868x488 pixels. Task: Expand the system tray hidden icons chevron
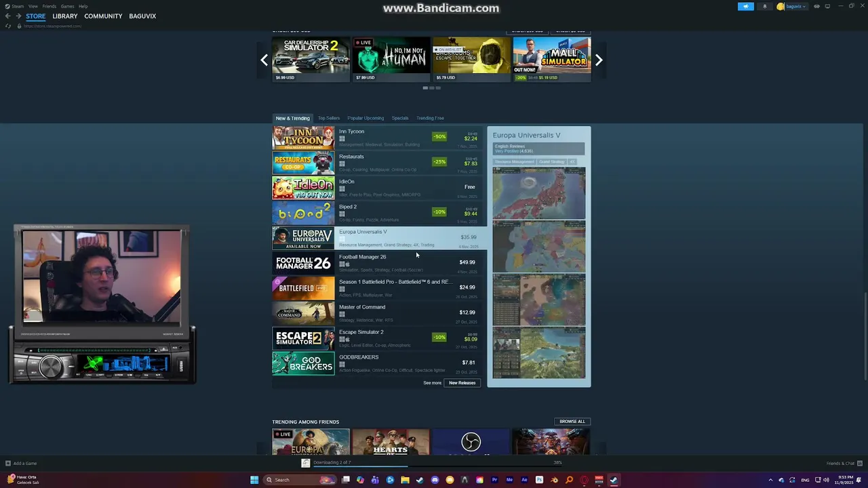[770, 480]
